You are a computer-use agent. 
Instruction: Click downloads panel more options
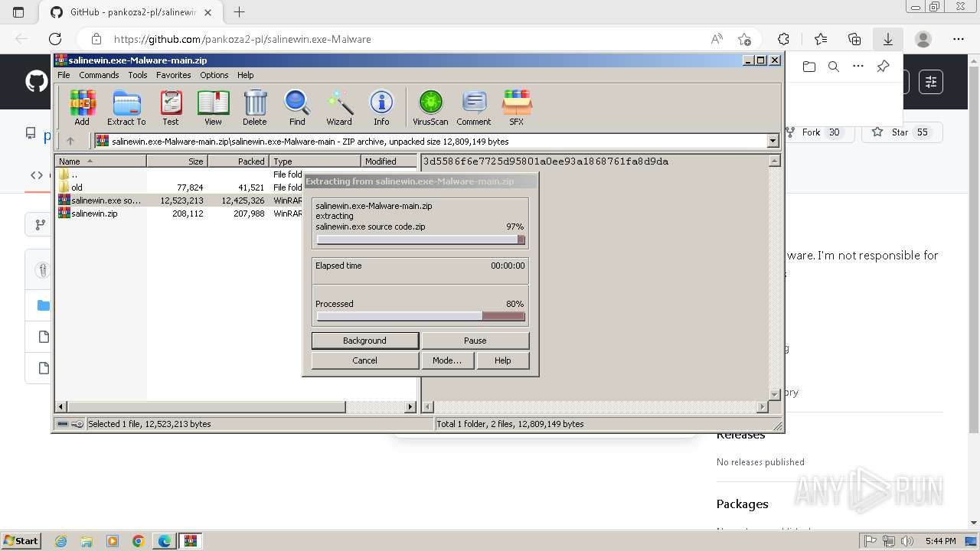coord(858,67)
